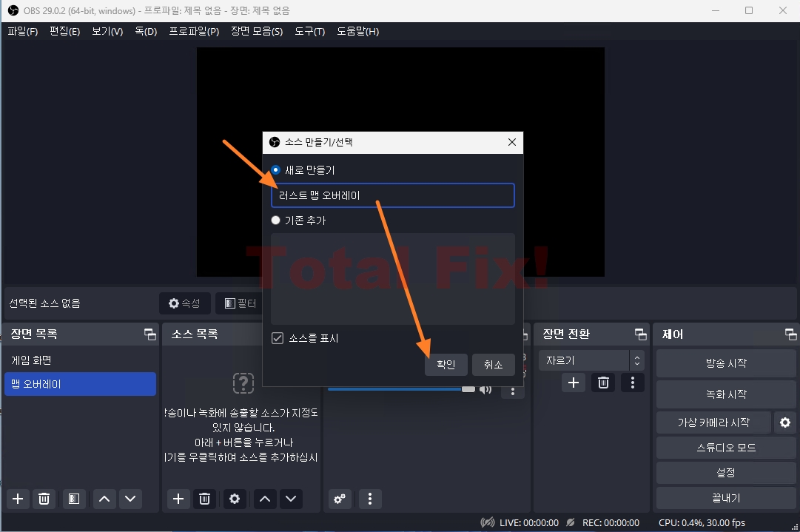Image resolution: width=800 pixels, height=532 pixels.
Task: Open the 도구(T) menu
Action: (309, 32)
